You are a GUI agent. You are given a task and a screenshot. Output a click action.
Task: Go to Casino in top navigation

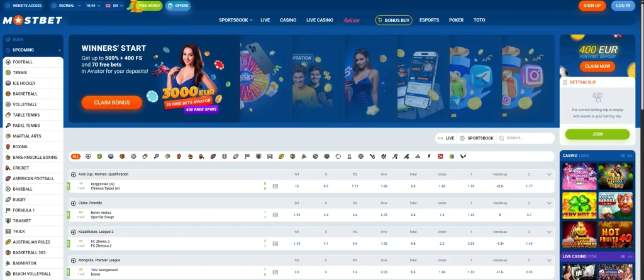coord(288,20)
